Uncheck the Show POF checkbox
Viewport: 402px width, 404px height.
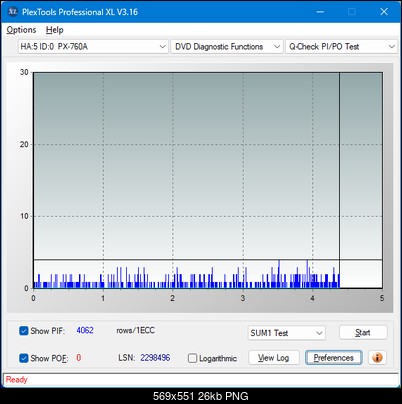pyautogui.click(x=24, y=358)
